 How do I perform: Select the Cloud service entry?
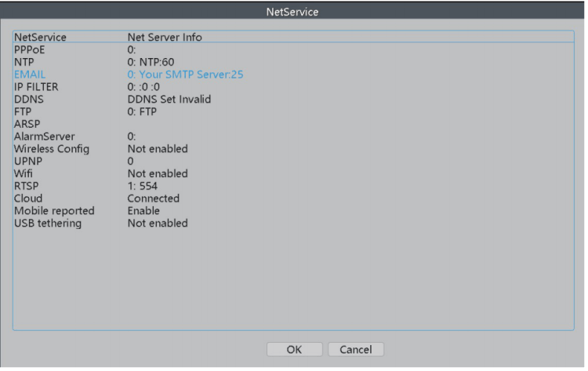[x=28, y=198]
